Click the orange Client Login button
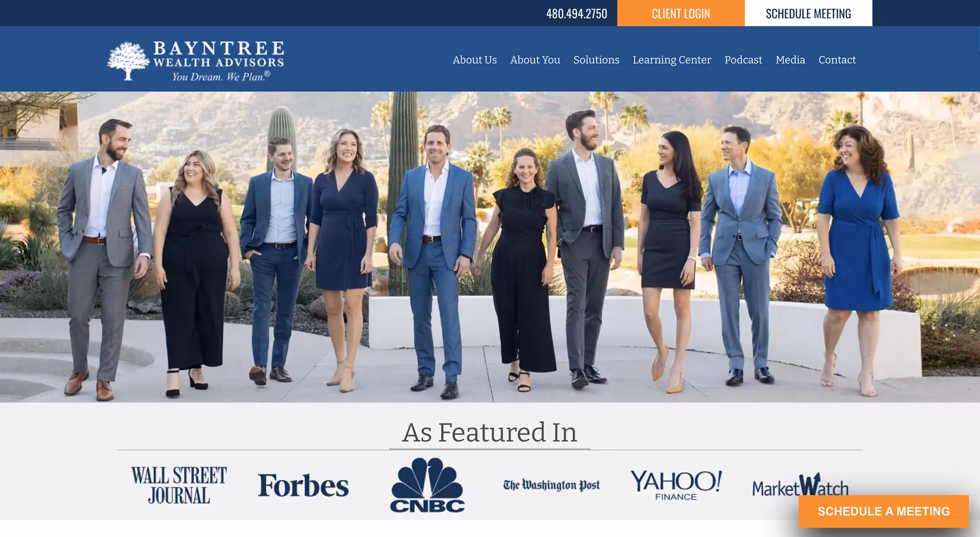 [681, 13]
